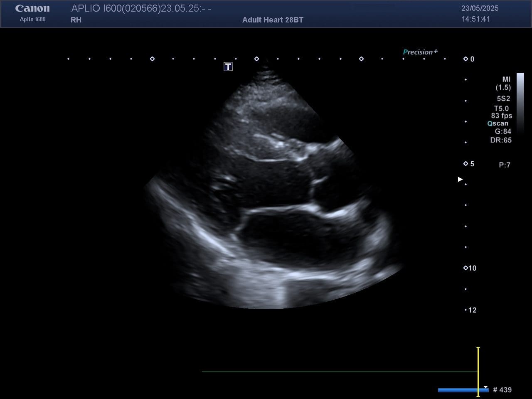The height and width of the screenshot is (399, 532).
Task: Select the focus position arrow on depth scale
Action: pos(460,179)
